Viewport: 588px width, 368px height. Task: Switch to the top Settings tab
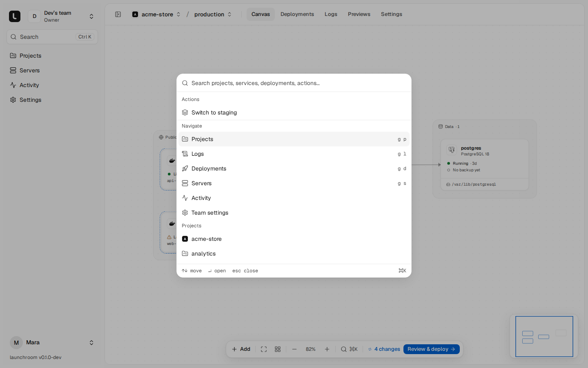[392, 14]
